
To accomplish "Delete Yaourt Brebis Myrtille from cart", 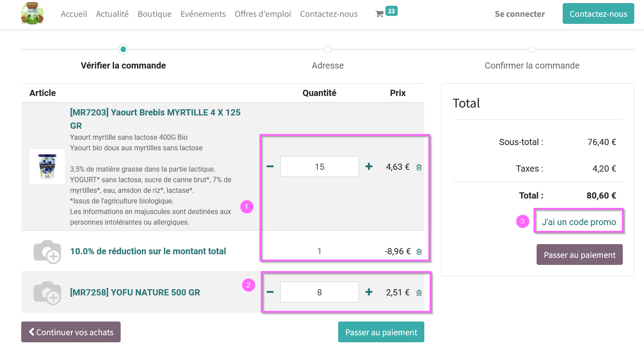I will click(x=419, y=167).
